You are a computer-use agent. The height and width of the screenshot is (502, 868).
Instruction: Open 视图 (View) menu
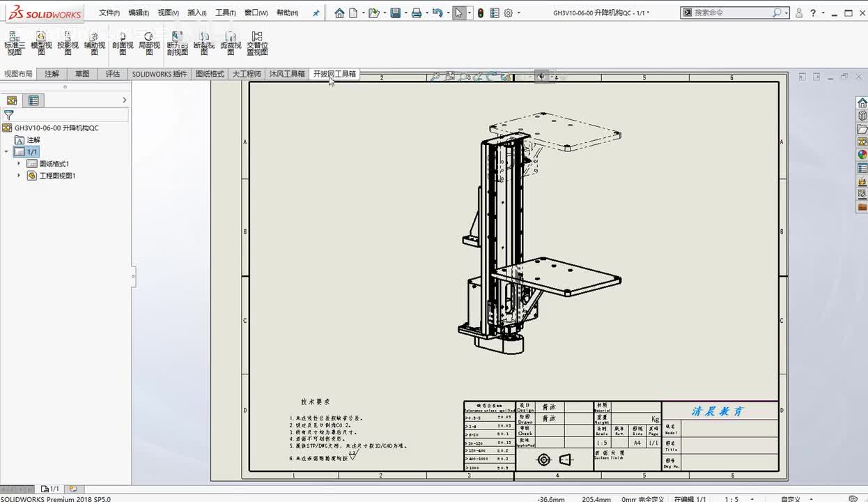168,13
